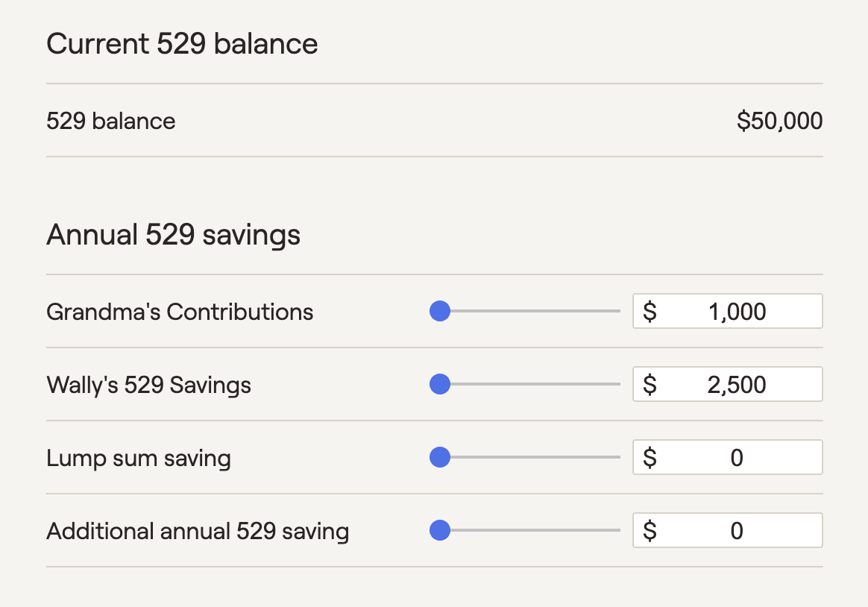The height and width of the screenshot is (607, 868).
Task: Click the "Annual 529 savings" heading
Action: coord(173,235)
